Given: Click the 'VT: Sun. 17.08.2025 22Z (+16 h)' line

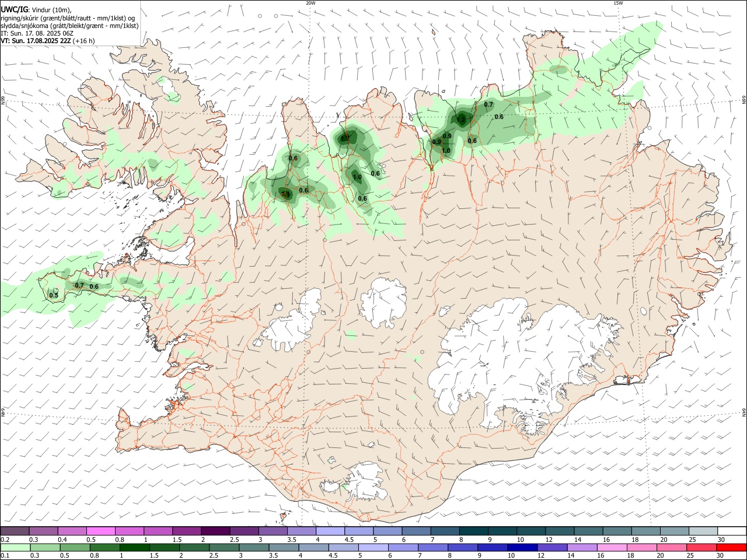Looking at the screenshot, I should point(47,41).
